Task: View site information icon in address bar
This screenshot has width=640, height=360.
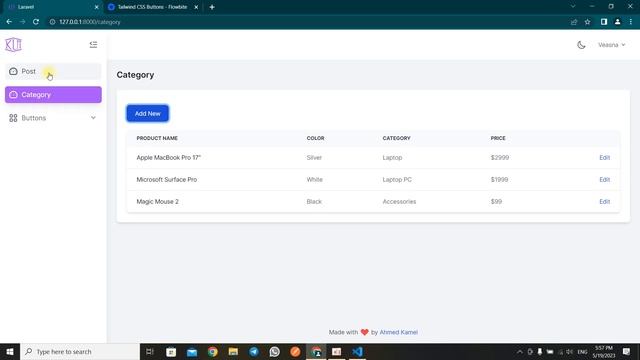Action: (x=52, y=22)
